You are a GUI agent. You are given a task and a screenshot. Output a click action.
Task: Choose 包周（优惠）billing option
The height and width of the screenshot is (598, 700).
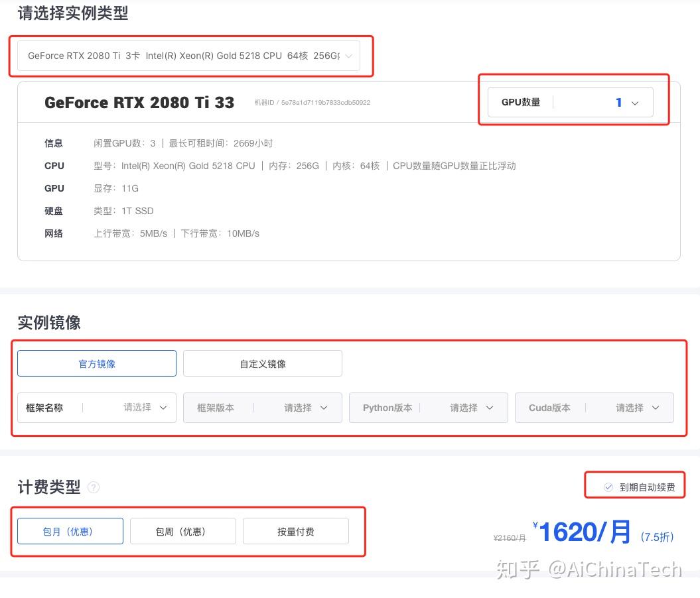183,530
